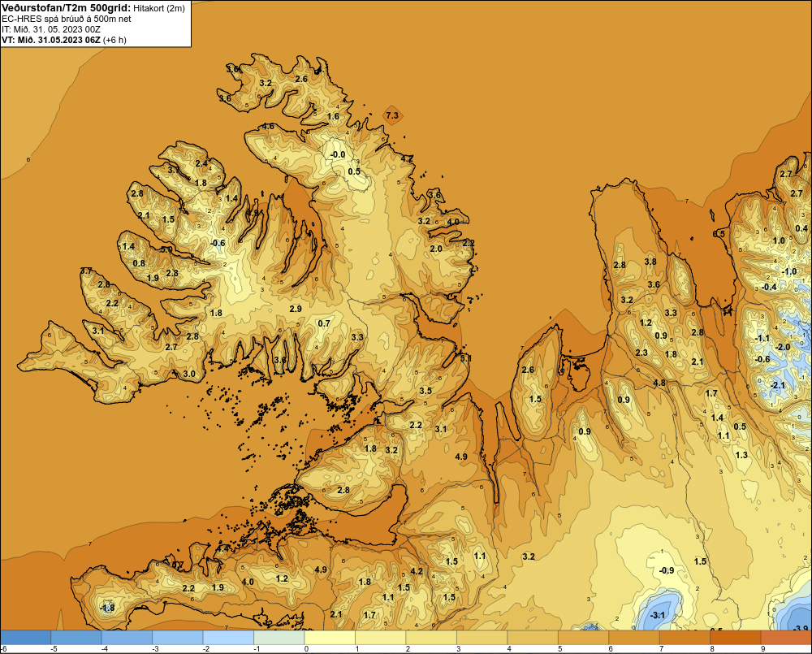Click the legend tick label '-4'

coord(105,649)
